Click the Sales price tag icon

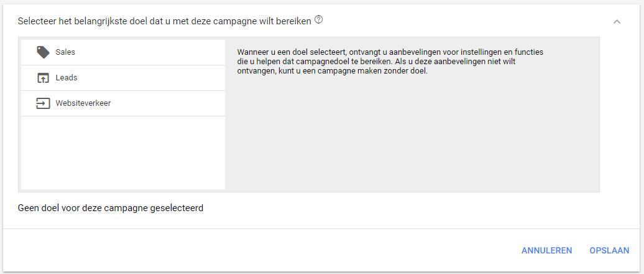43,52
